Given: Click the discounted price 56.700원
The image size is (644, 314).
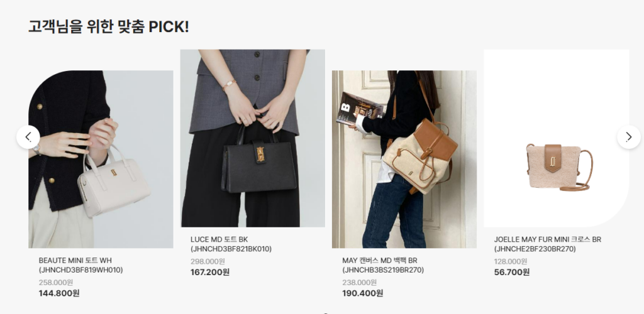Looking at the screenshot, I should pyautogui.click(x=512, y=272).
